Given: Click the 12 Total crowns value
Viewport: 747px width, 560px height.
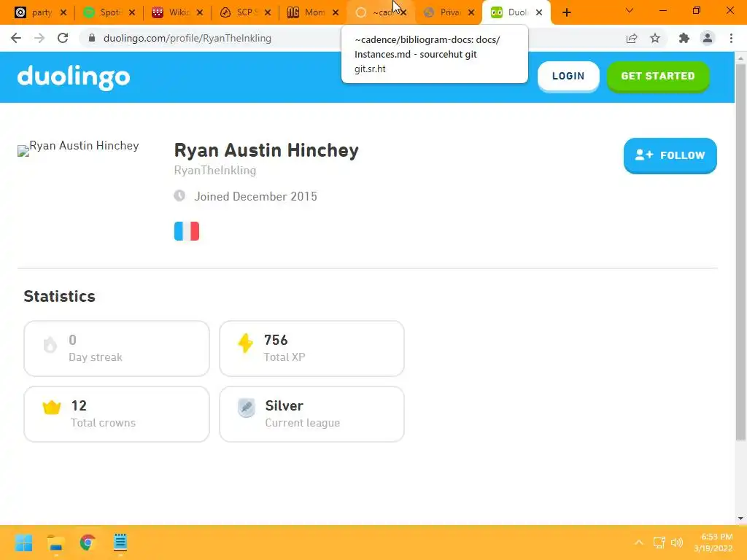Looking at the screenshot, I should click(79, 405).
